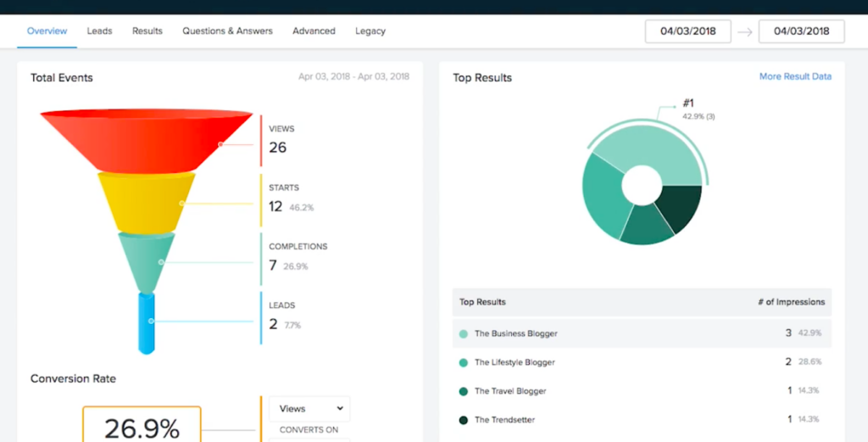The width and height of the screenshot is (868, 442).
Task: Open the Leads tab
Action: click(100, 31)
